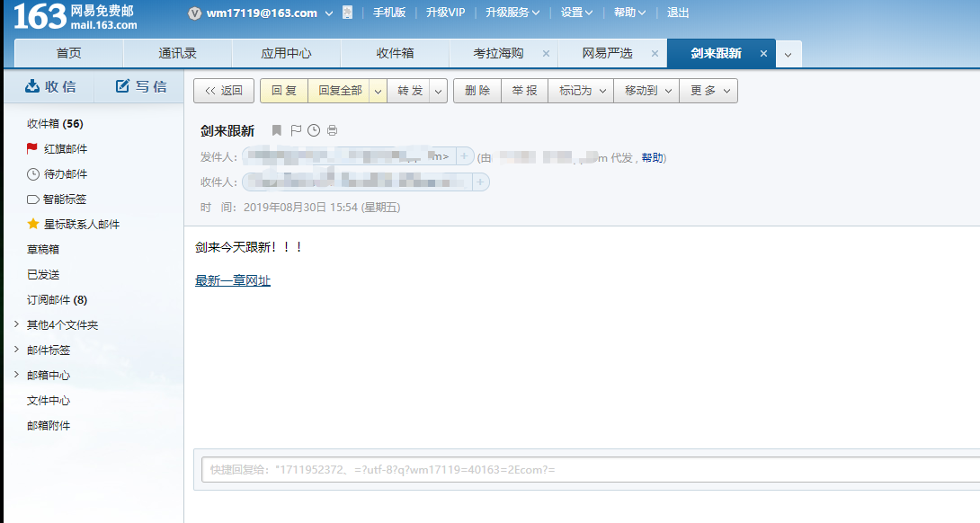Click the 返回 back button
Image resolution: width=980 pixels, height=523 pixels.
click(224, 91)
